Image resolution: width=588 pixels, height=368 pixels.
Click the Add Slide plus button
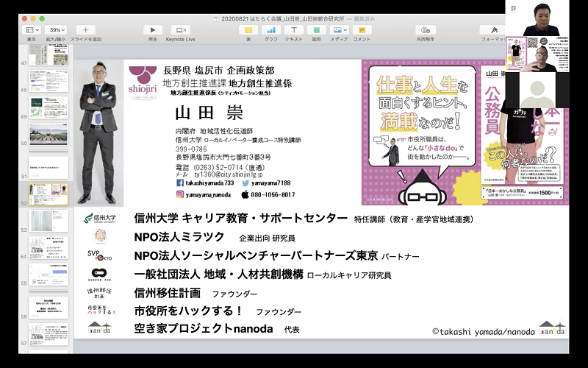point(86,29)
